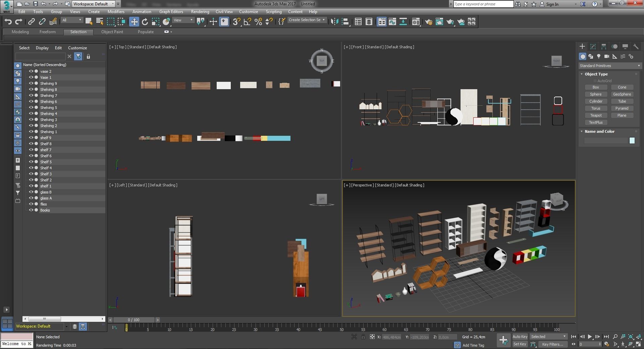Open Select by Name dialog icon
This screenshot has height=349, width=644.
100,22
